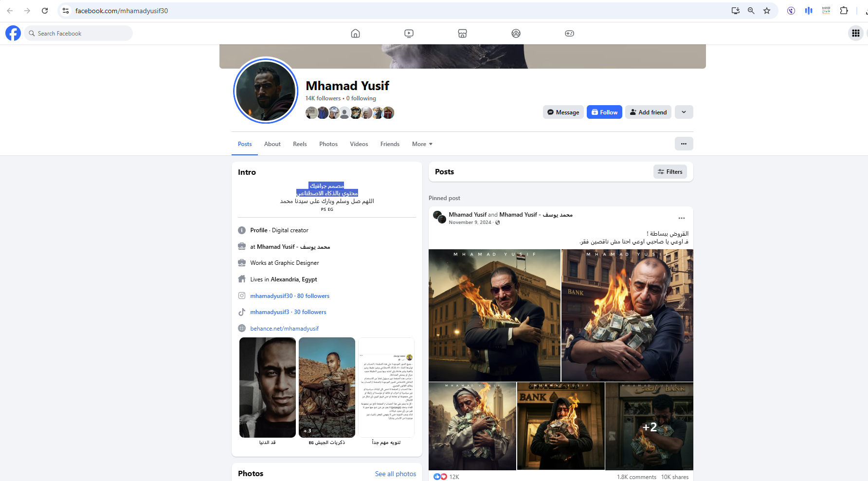The height and width of the screenshot is (481, 868).
Task: Open the Video (Watch) icon
Action: coord(409,33)
